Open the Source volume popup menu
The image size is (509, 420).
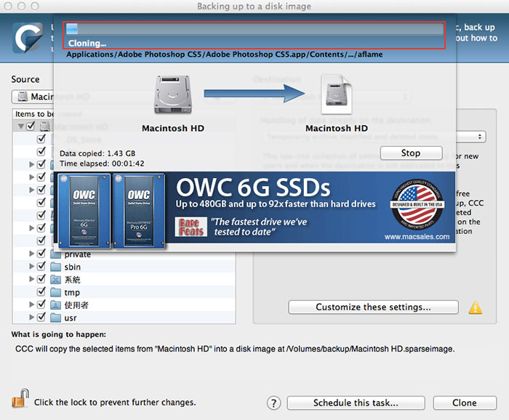tap(33, 97)
